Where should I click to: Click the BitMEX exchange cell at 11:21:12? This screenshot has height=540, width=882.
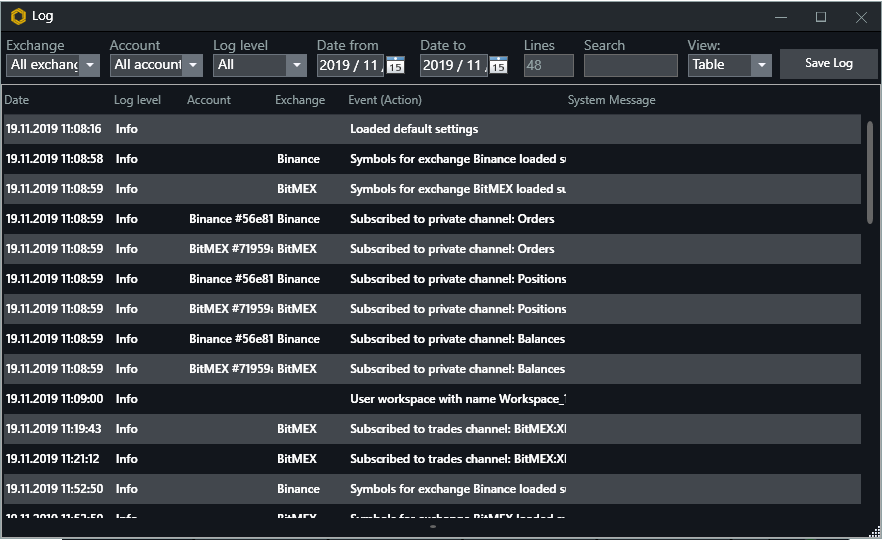[297, 459]
